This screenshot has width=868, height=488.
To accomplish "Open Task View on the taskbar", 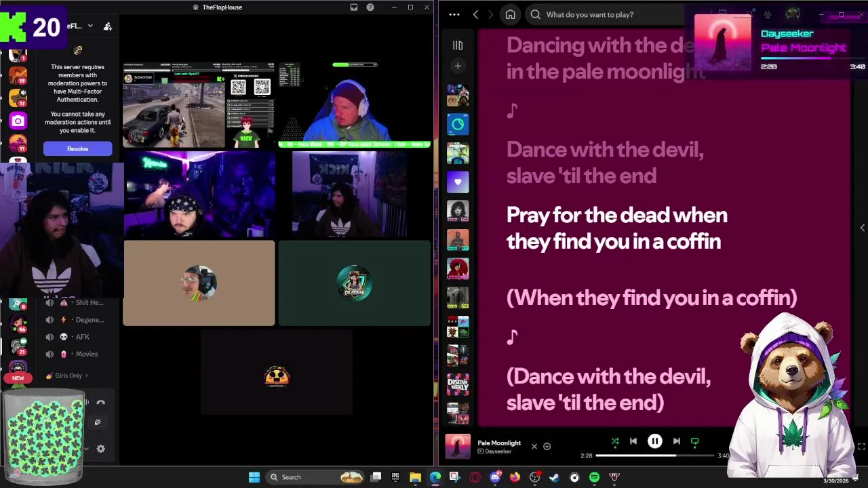I will [376, 477].
